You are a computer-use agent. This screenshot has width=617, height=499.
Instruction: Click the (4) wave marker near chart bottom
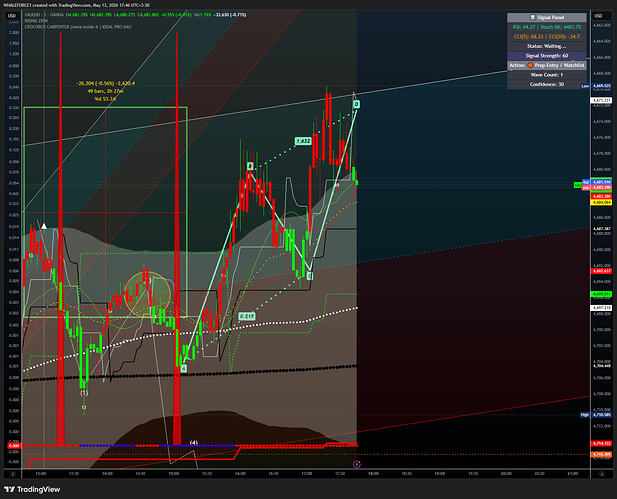click(x=194, y=443)
